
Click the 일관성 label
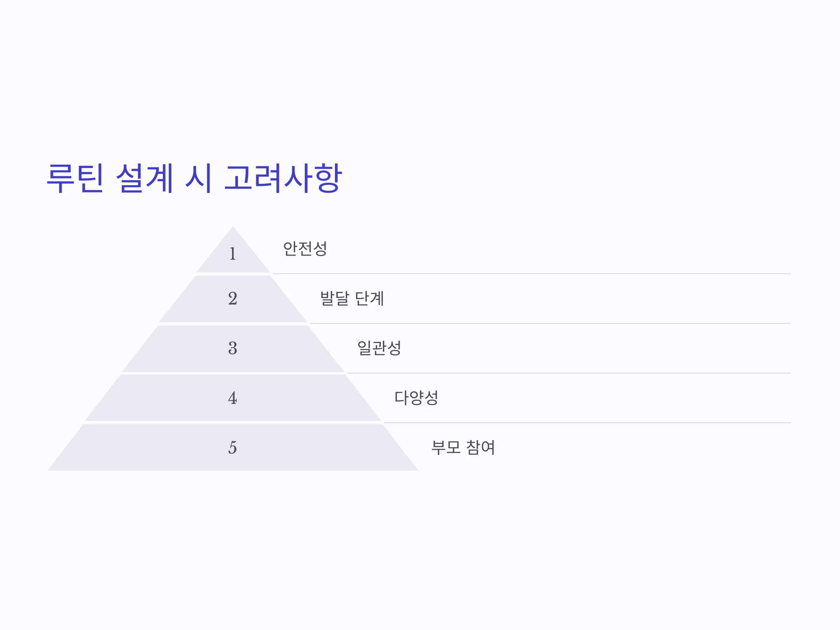click(x=379, y=348)
